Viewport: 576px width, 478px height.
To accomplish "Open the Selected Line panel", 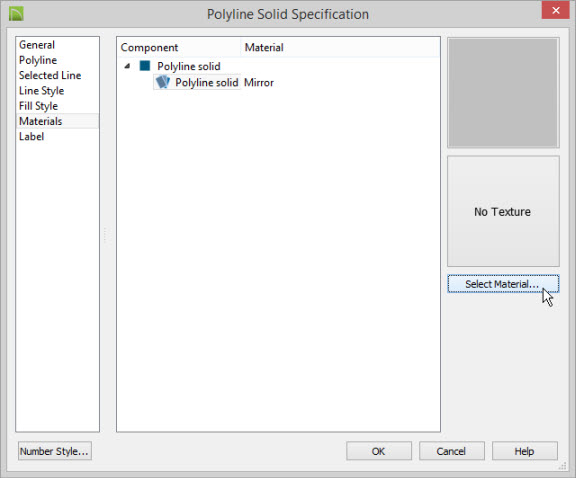I will (50, 75).
